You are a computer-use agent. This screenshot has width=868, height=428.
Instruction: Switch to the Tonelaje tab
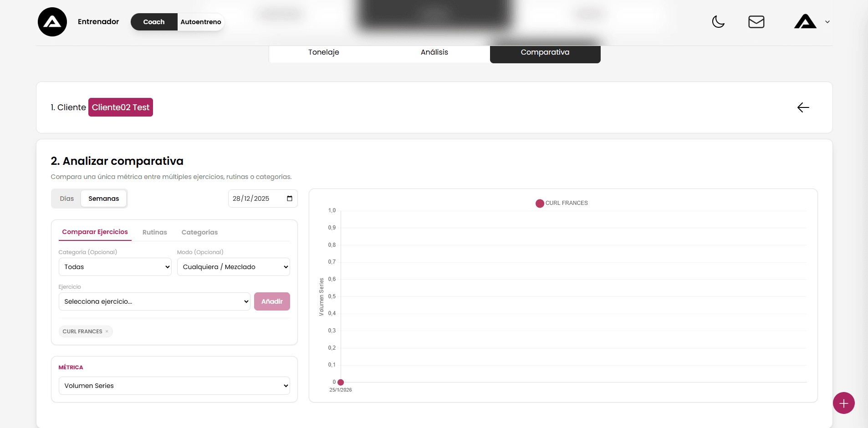pos(323,52)
